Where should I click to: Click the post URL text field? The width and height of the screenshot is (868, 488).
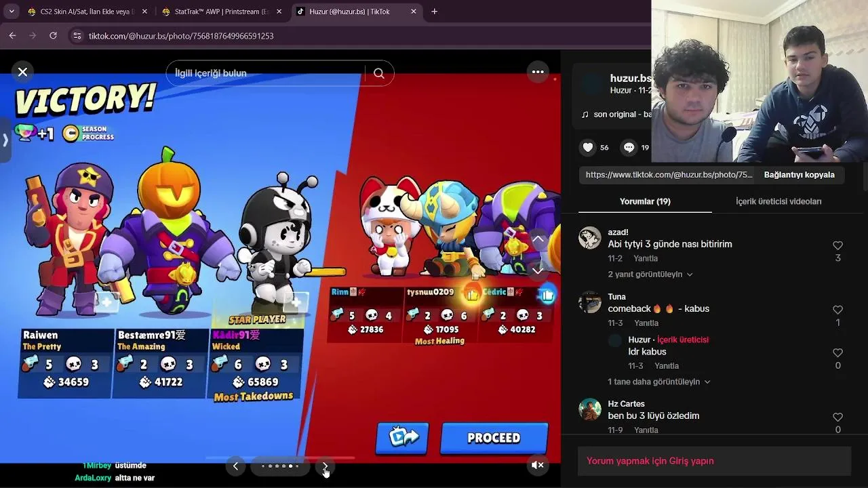(669, 174)
